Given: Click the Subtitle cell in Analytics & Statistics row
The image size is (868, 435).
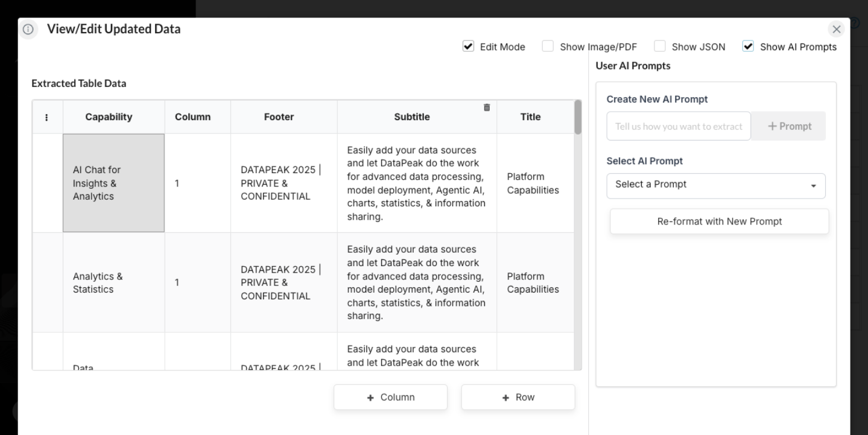Looking at the screenshot, I should pos(417,283).
